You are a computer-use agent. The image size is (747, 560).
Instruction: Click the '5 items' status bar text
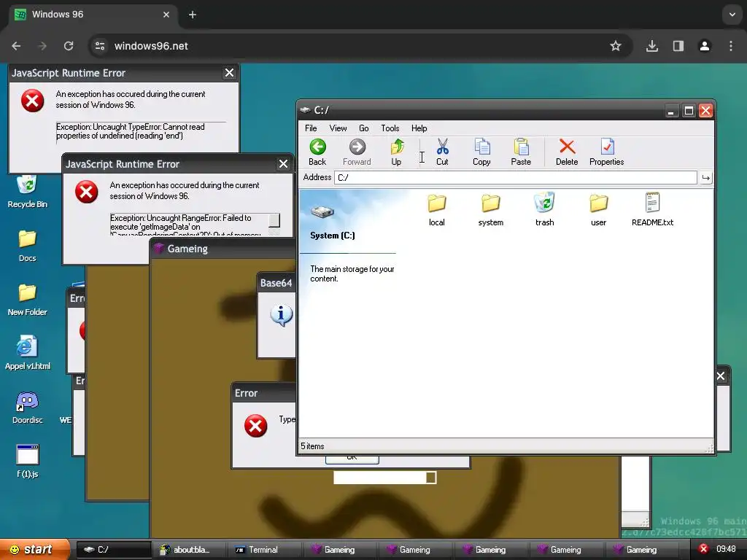point(312,446)
